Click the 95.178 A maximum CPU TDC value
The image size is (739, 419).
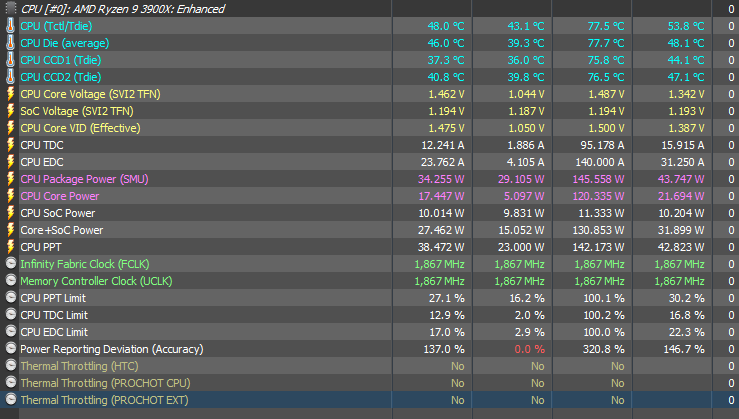coord(602,145)
